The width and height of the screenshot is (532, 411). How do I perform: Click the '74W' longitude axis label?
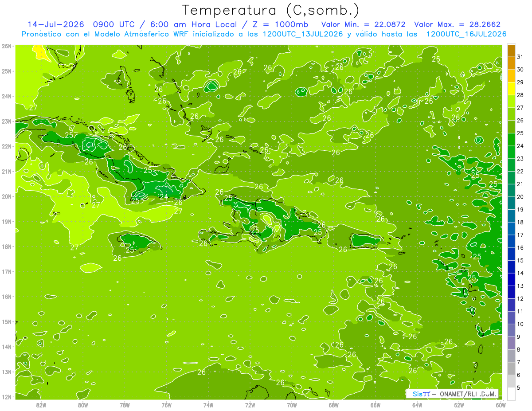point(208,404)
